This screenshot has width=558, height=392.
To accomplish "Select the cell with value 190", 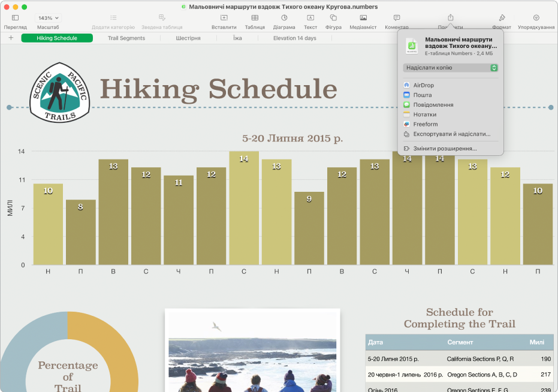I will pos(545,359).
